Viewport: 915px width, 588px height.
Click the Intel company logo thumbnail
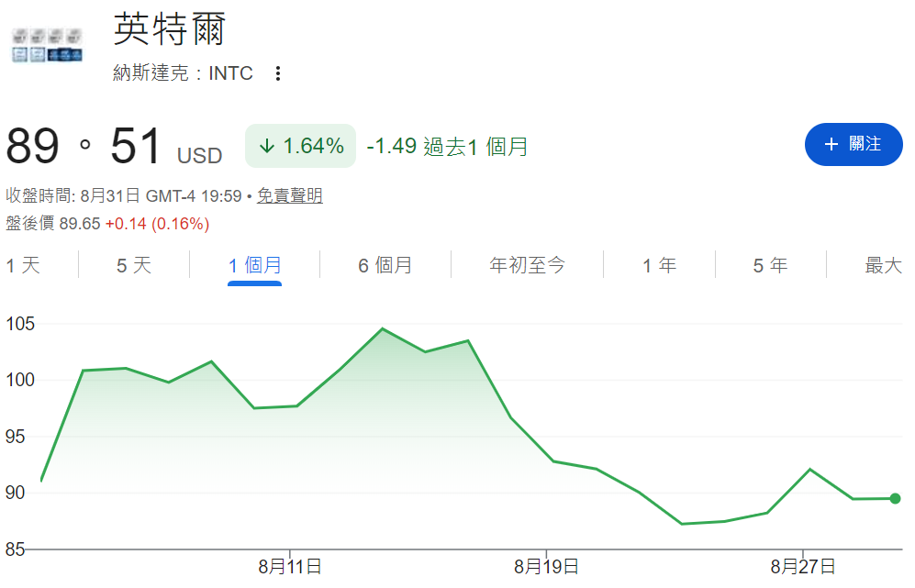pyautogui.click(x=48, y=44)
